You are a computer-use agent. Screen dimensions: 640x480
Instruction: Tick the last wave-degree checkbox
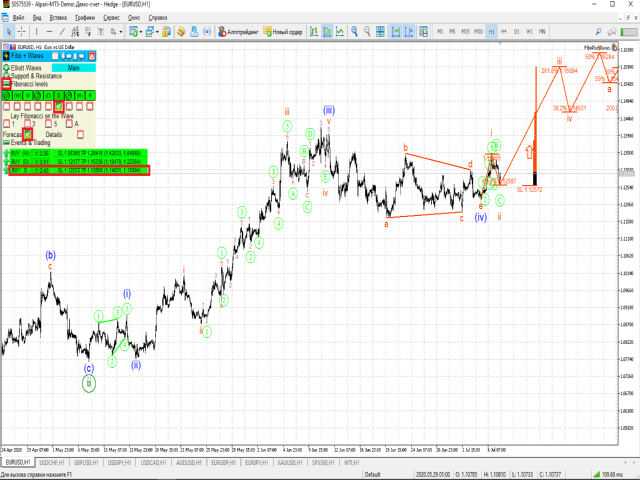pyautogui.click(x=90, y=106)
